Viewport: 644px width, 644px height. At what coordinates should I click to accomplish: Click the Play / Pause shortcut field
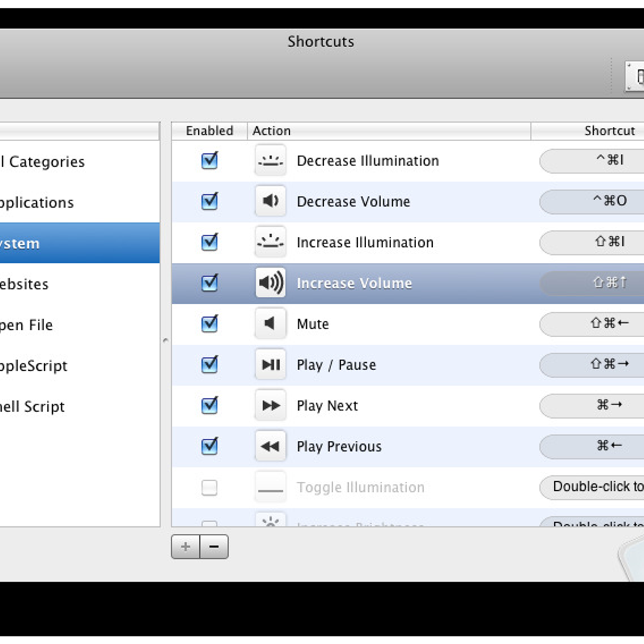coord(592,365)
